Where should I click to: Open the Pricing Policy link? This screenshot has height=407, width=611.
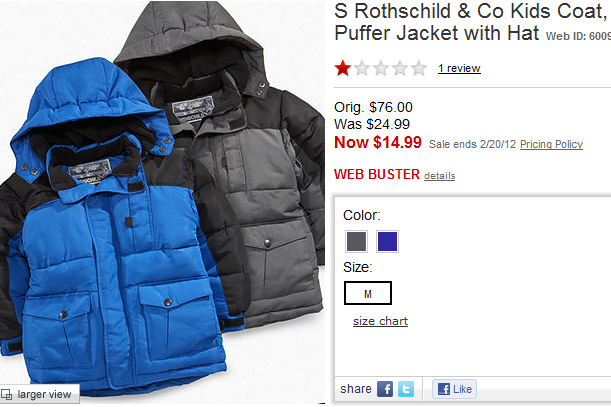click(x=551, y=144)
